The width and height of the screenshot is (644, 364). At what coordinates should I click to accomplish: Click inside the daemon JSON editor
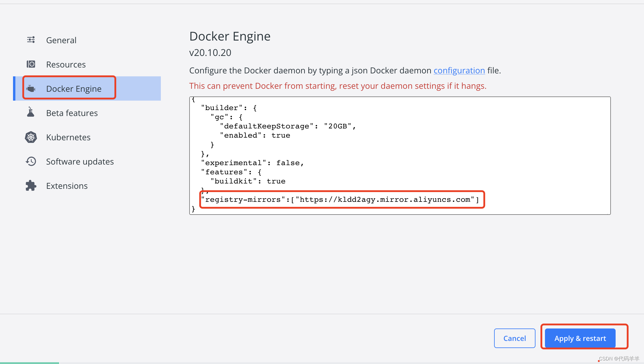(x=400, y=155)
